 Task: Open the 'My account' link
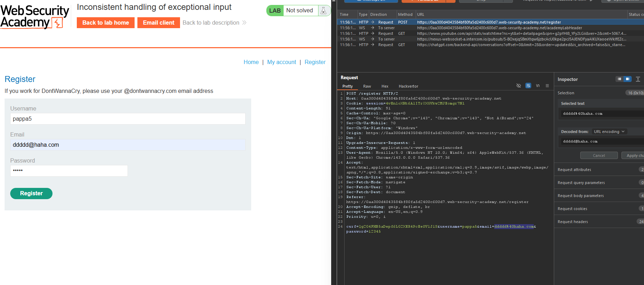(281, 62)
